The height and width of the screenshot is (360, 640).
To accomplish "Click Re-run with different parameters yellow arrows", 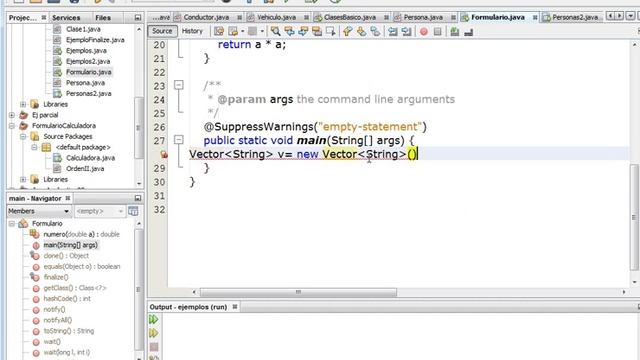I will (x=153, y=333).
